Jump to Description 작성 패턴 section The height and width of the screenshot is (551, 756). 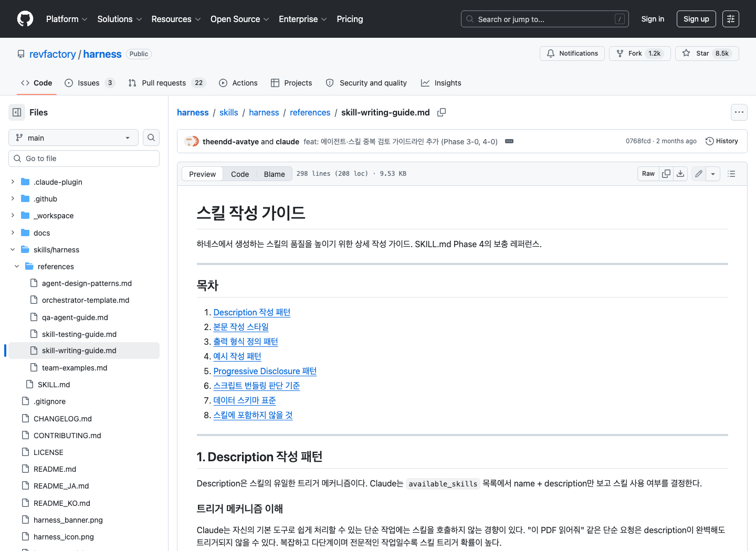click(252, 312)
